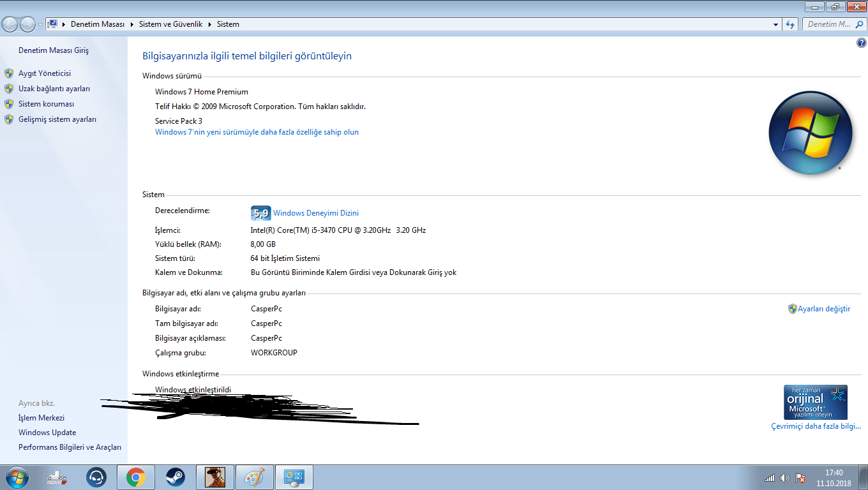
Task: Click the Windows 7 newer edition upgrade link
Action: (257, 132)
